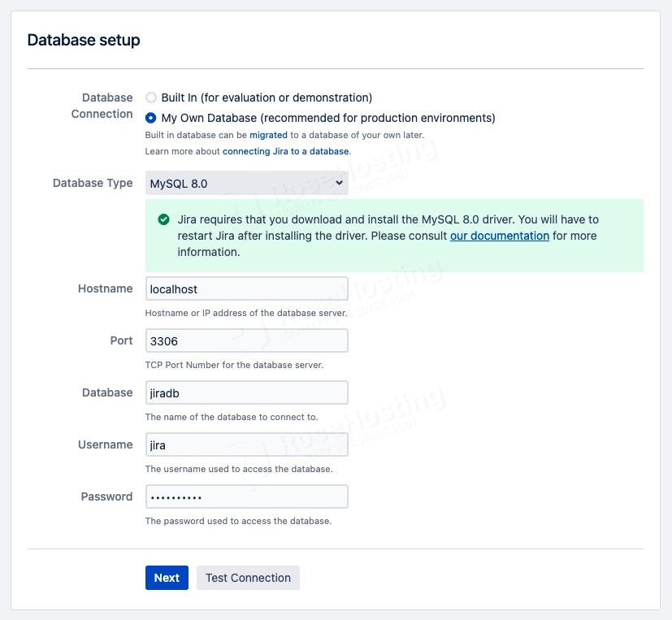Screen dimensions: 672x620
Task: Select the Built In database radio button
Action: pos(151,98)
